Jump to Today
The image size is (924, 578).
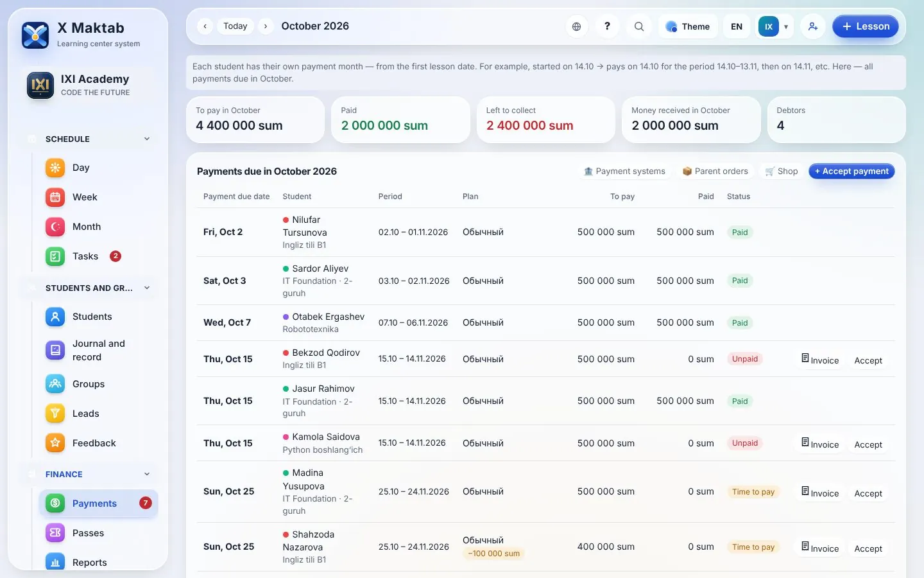(x=235, y=26)
